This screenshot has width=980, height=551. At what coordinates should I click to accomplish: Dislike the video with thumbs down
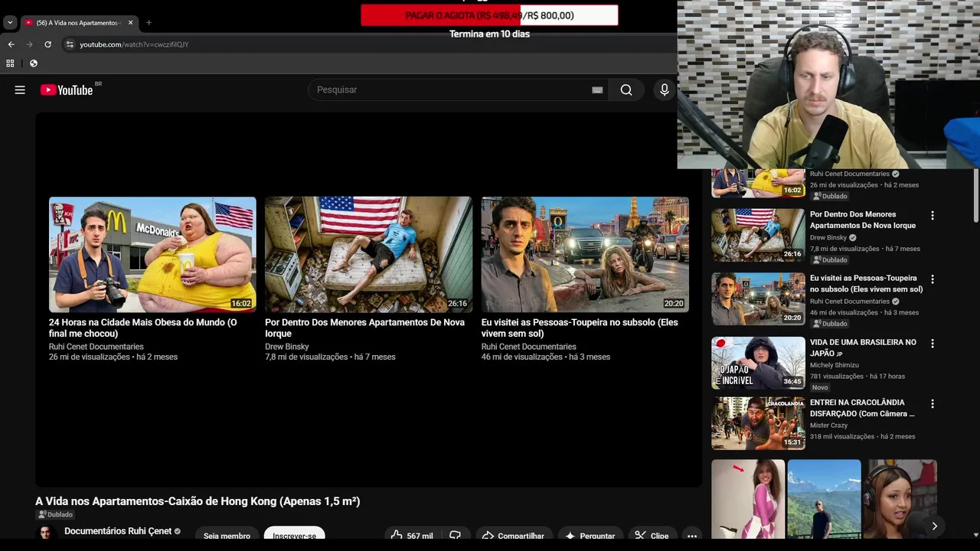(455, 536)
